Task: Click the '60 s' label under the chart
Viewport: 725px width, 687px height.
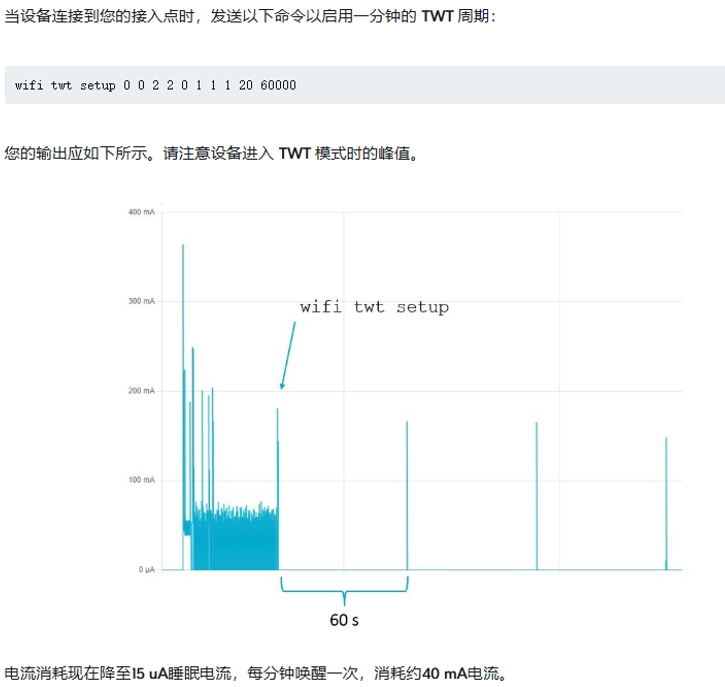Action: pyautogui.click(x=344, y=620)
